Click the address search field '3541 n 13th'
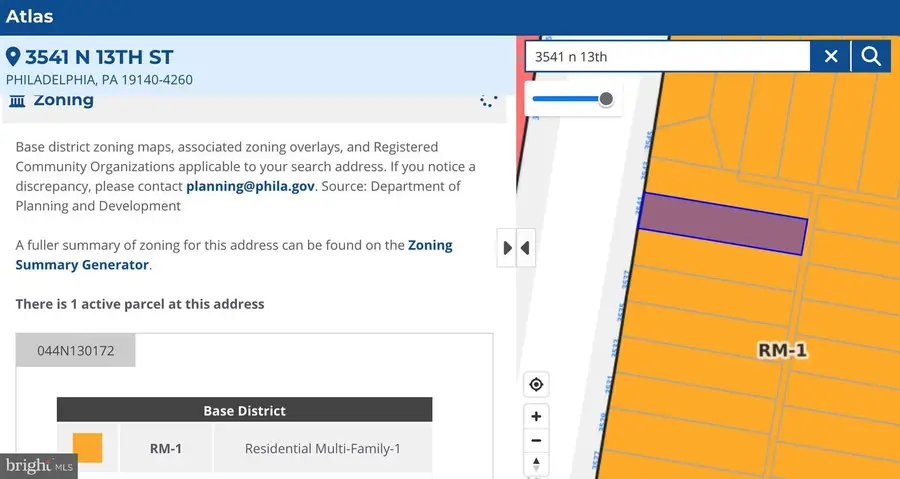The width and height of the screenshot is (900, 479). (x=668, y=56)
